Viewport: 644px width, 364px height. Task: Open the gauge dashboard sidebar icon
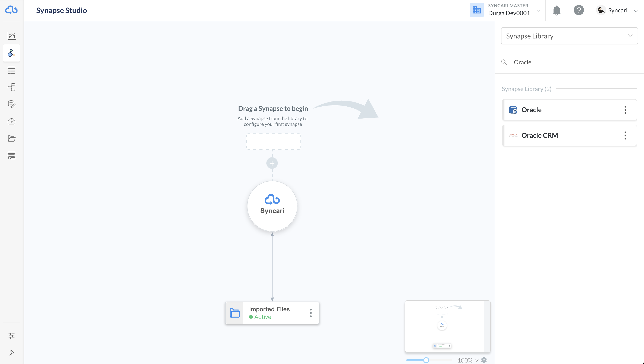(12, 121)
